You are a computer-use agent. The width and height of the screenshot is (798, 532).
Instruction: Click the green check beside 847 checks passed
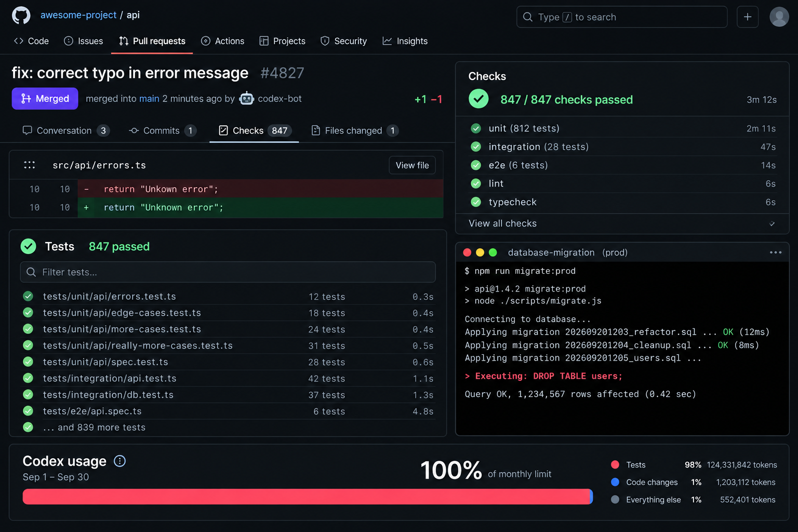(x=478, y=99)
